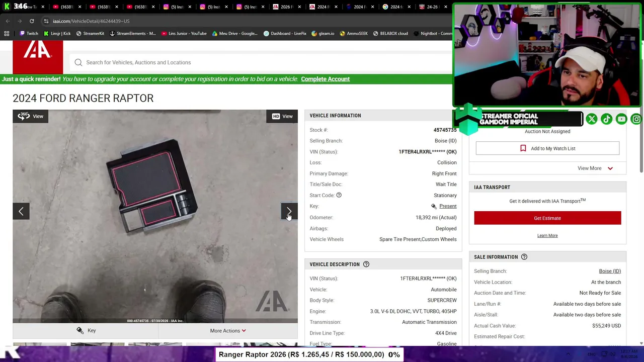Open the More Actions dropdown
The image size is (644, 362).
coord(228,331)
